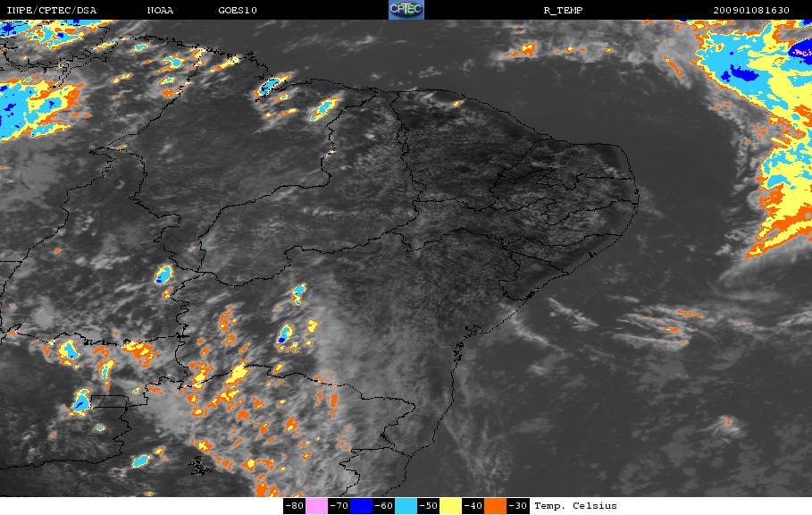Select the INPE/CPTEC/DSA header text
Image resolution: width=812 pixels, height=515 pixels.
51,11
